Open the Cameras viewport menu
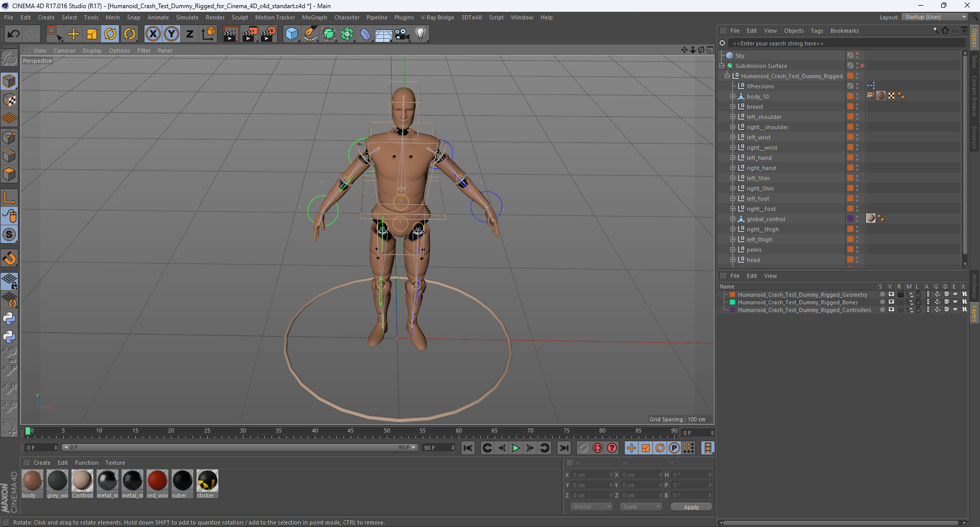980x527 pixels. coord(64,51)
